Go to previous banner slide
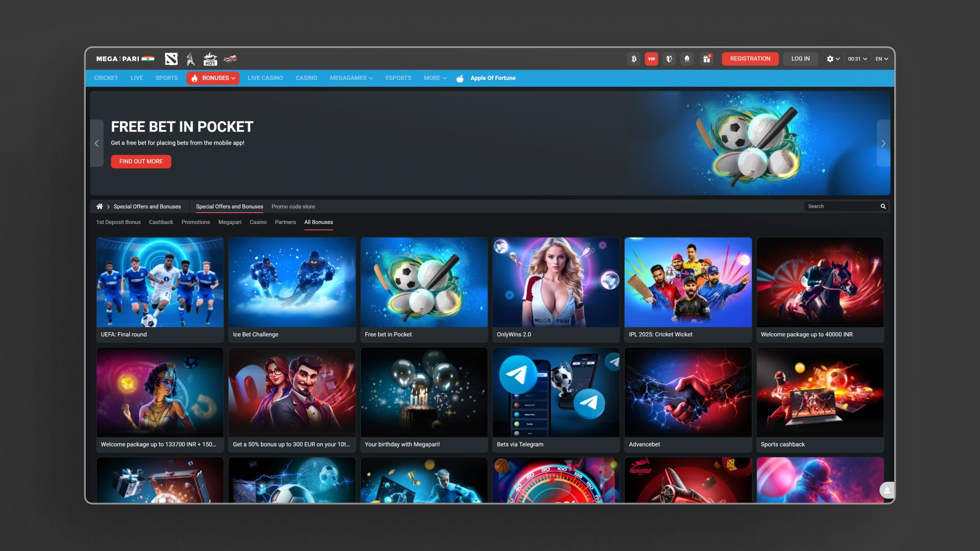Viewport: 980px width, 551px height. (96, 143)
